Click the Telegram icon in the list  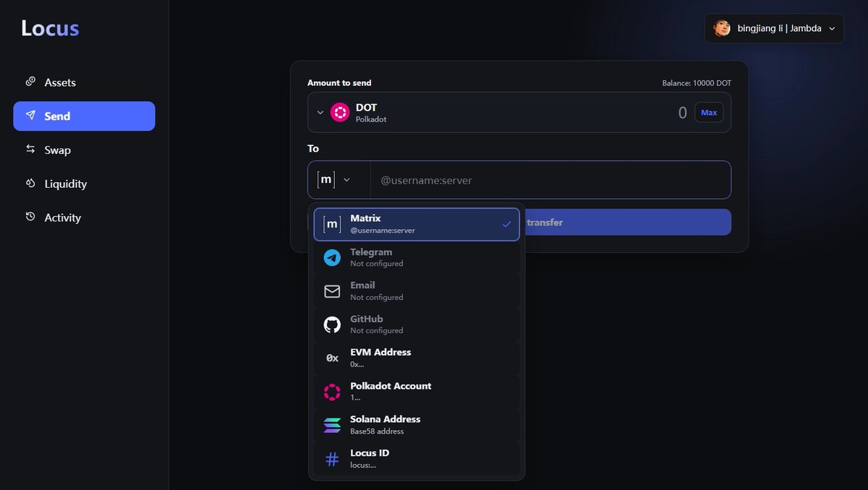[x=332, y=257]
